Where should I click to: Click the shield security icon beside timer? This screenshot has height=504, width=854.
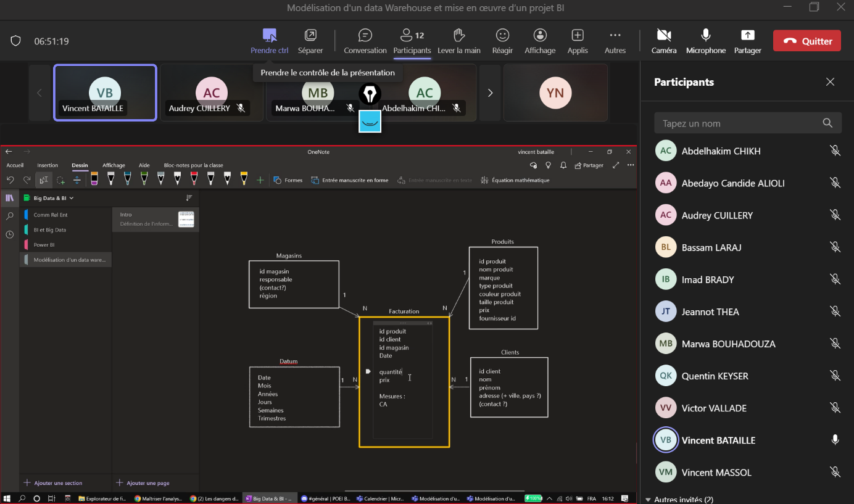[16, 41]
